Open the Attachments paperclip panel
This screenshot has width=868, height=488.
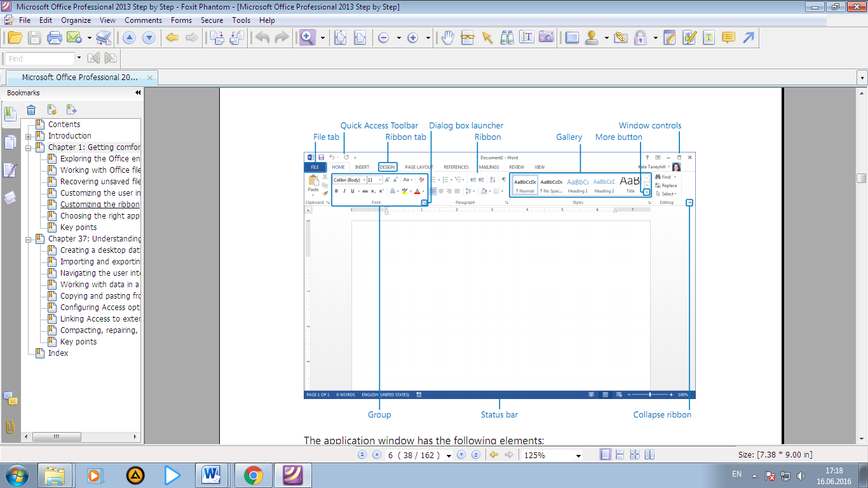[10, 426]
